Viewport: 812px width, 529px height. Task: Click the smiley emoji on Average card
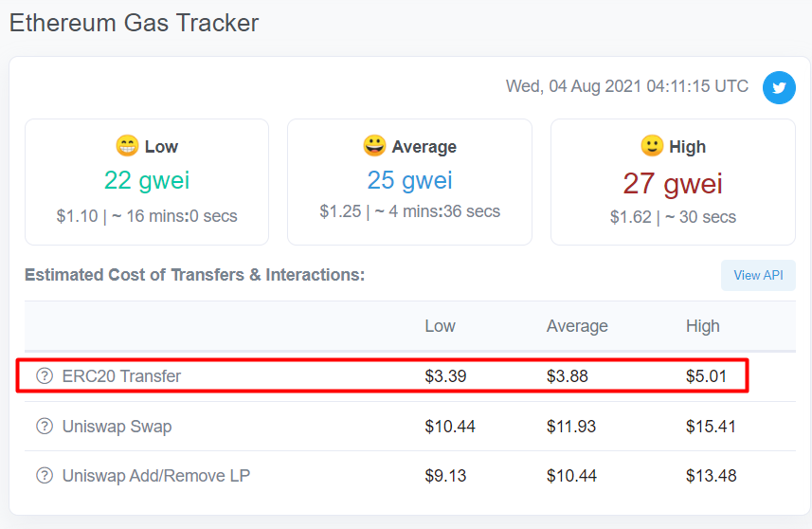374,146
